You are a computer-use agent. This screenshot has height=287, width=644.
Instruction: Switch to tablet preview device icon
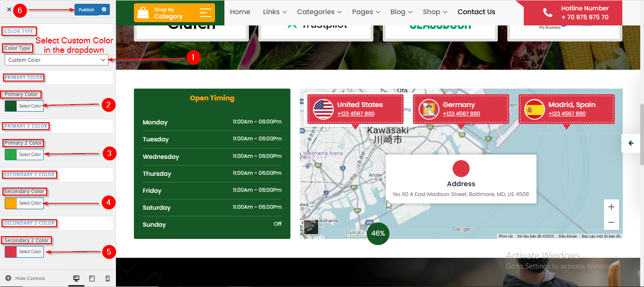(x=92, y=279)
